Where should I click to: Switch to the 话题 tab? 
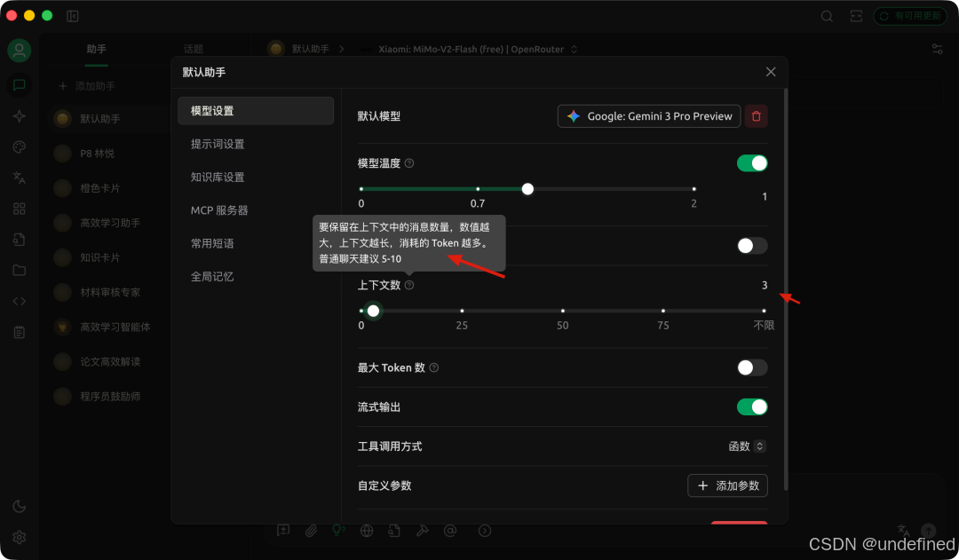194,49
